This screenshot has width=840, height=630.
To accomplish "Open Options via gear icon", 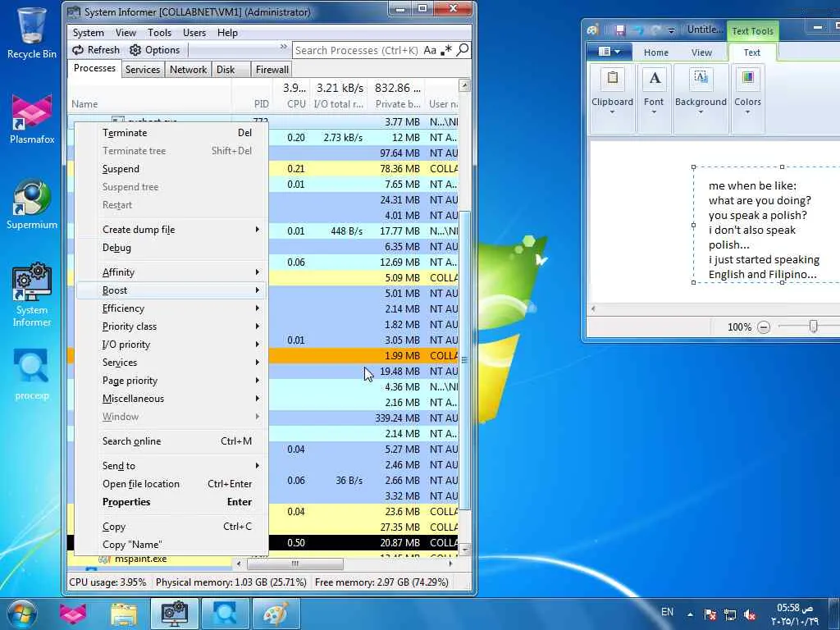I will pyautogui.click(x=155, y=50).
